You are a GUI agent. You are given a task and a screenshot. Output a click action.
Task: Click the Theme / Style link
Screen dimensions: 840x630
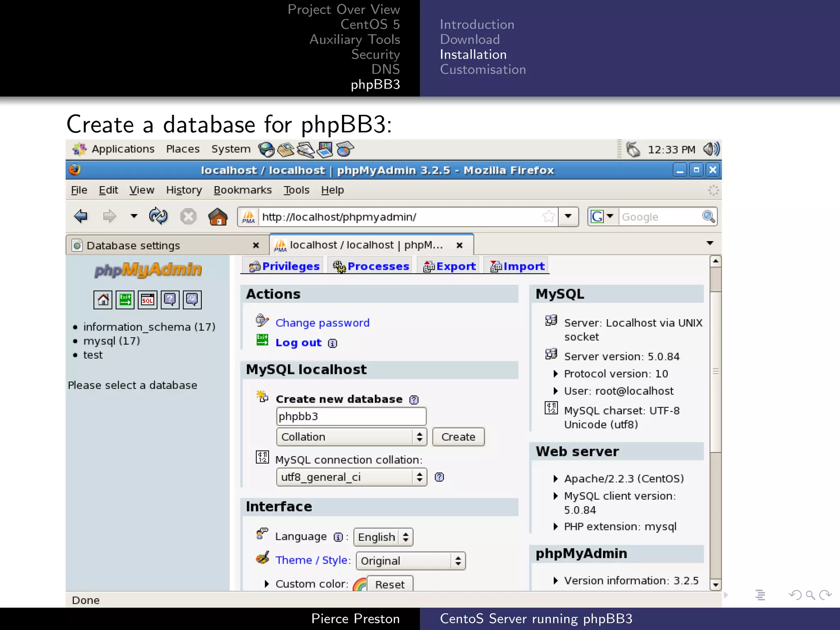tap(311, 560)
